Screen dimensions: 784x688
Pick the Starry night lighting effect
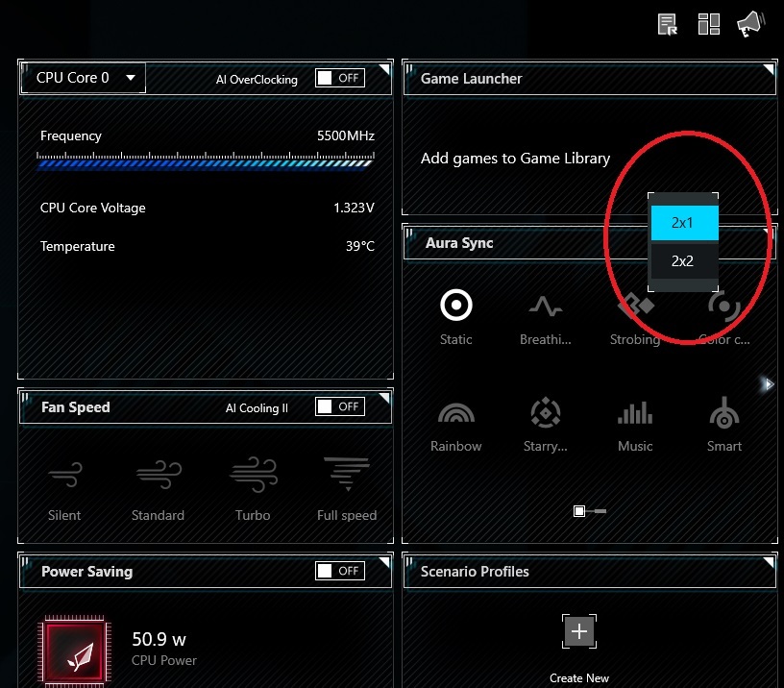[545, 425]
